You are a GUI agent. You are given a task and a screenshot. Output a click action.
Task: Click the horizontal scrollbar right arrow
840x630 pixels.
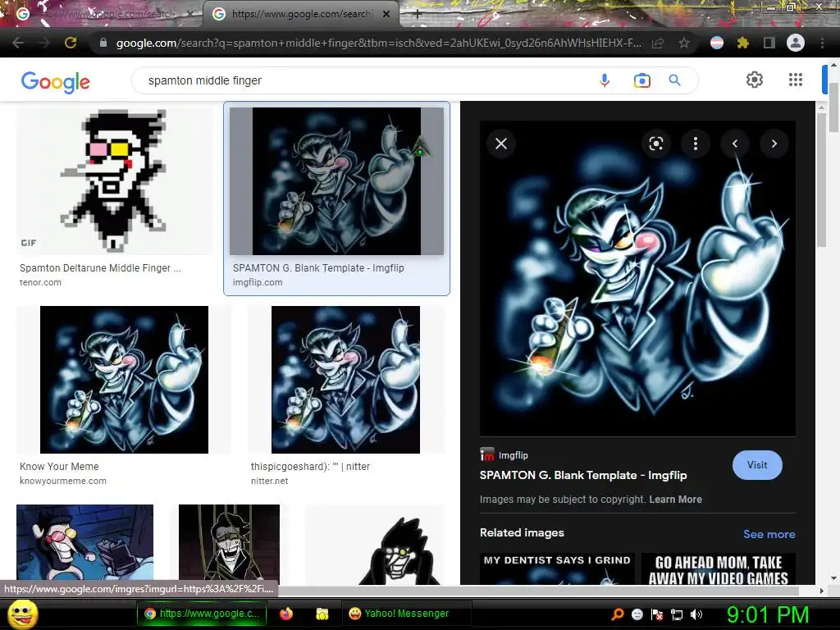822,591
